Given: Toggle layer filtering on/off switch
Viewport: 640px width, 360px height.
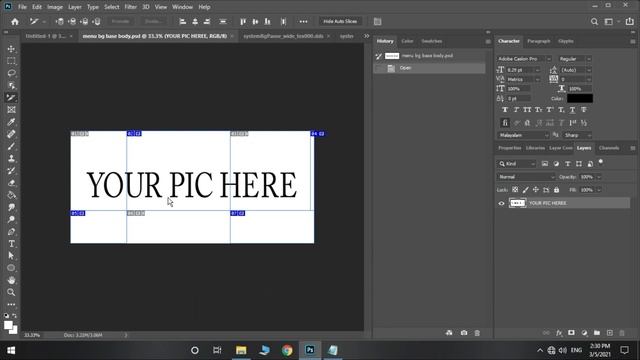Looking at the screenshot, I should click(601, 162).
